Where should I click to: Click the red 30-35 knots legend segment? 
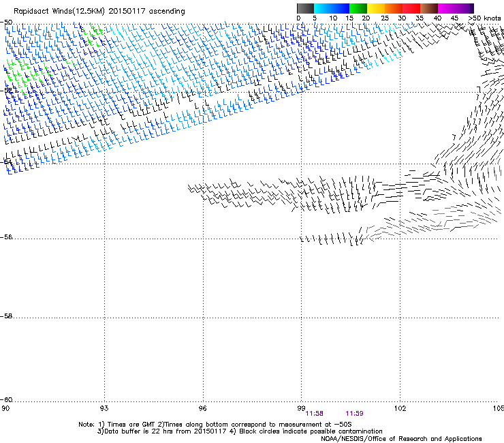point(411,8)
